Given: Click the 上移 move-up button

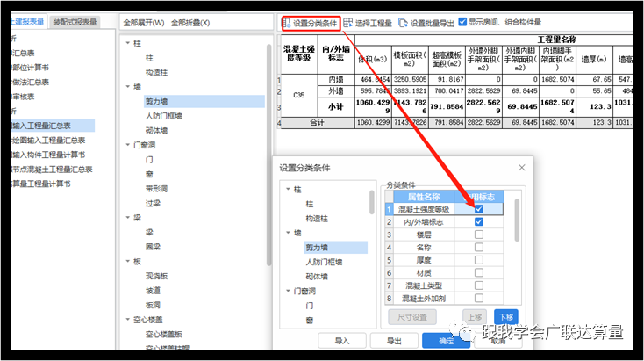Looking at the screenshot, I should pyautogui.click(x=475, y=317).
